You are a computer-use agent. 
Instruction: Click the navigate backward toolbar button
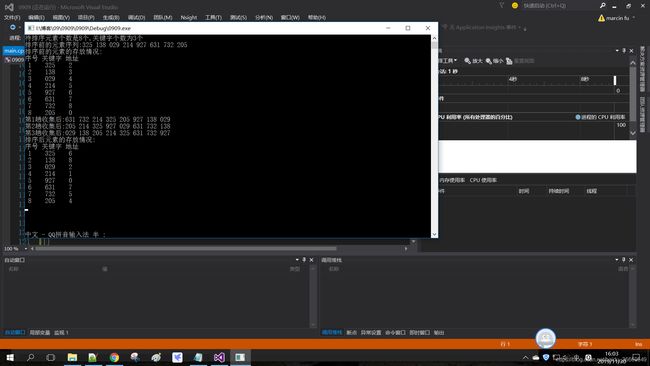pyautogui.click(x=13, y=27)
